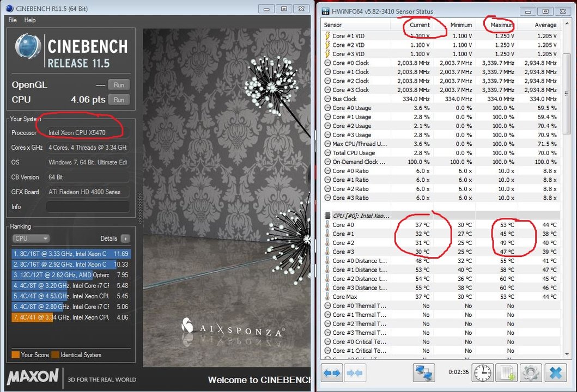Viewport: 577px width, 392px height.
Task: Select the Core #2 Clock row label
Action: [x=350, y=81]
